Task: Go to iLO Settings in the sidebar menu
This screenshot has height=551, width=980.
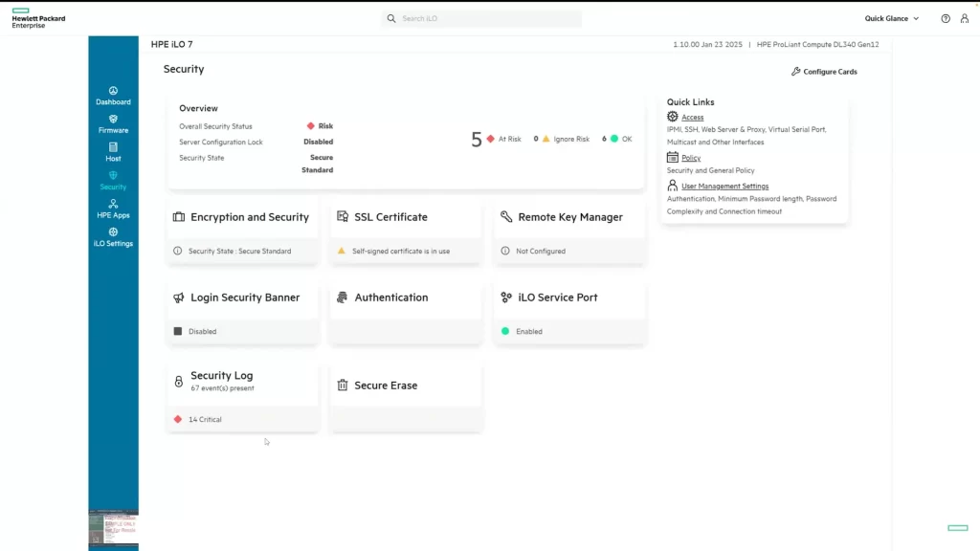Action: click(x=113, y=237)
